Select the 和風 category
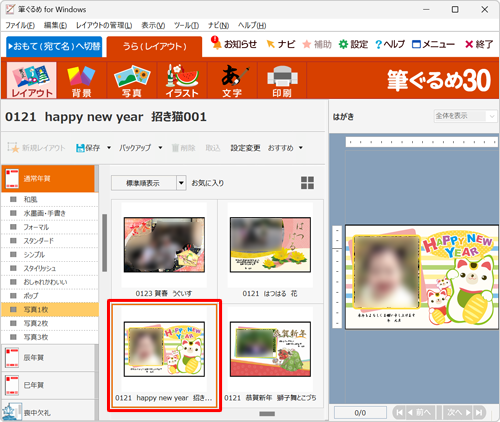This screenshot has height=422, width=500. tap(50, 199)
